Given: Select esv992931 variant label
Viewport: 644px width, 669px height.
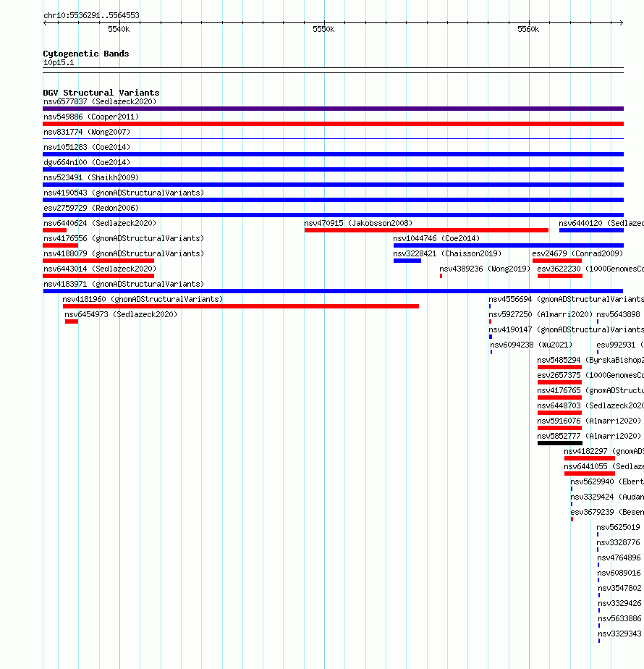Looking at the screenshot, I should [619, 345].
